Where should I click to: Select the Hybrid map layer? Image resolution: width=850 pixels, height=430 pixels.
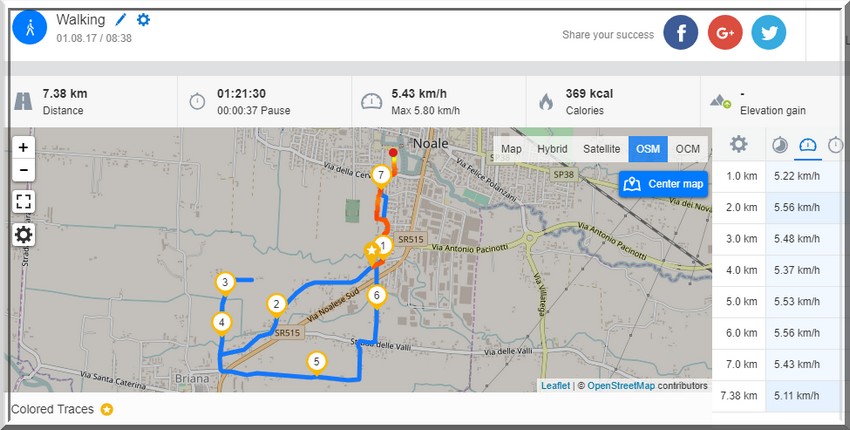pos(552,149)
